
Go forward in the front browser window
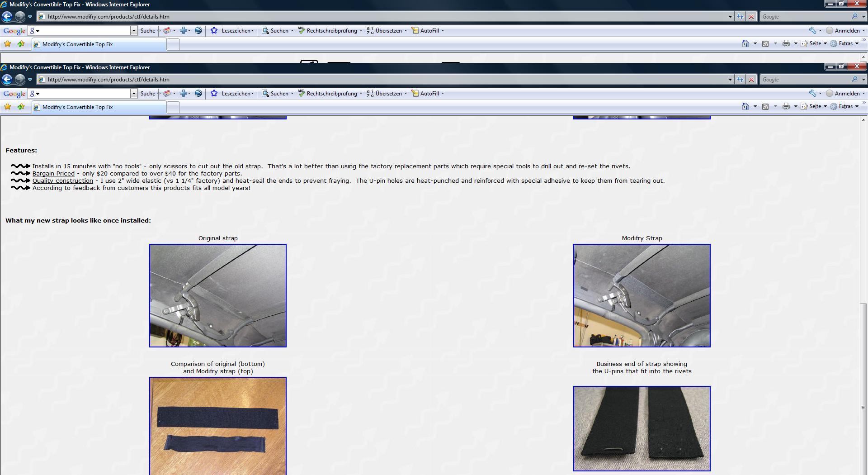[20, 80]
